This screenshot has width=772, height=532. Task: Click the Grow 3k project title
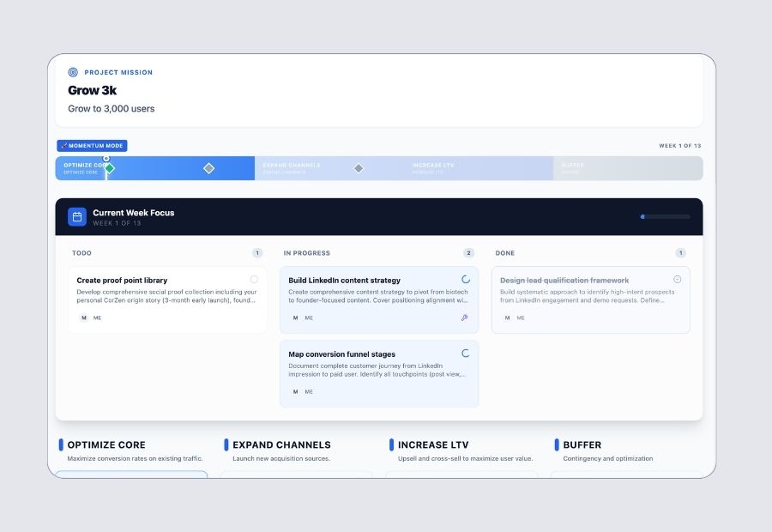[x=93, y=91]
